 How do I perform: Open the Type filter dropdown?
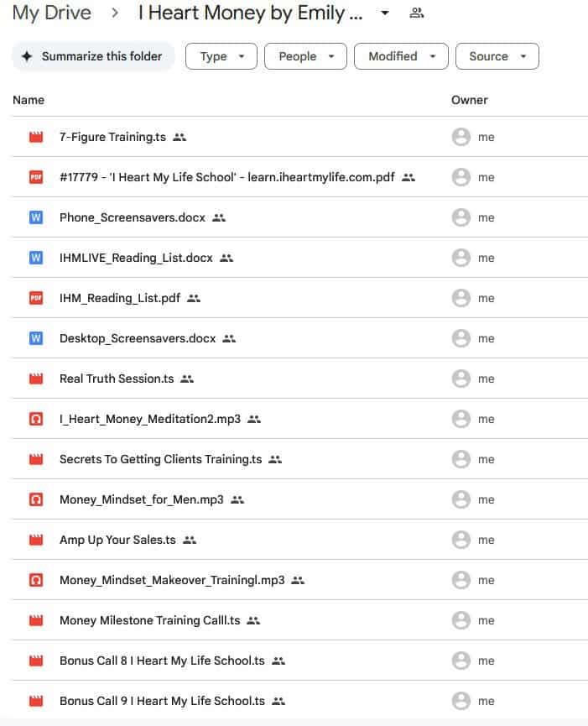coord(221,56)
